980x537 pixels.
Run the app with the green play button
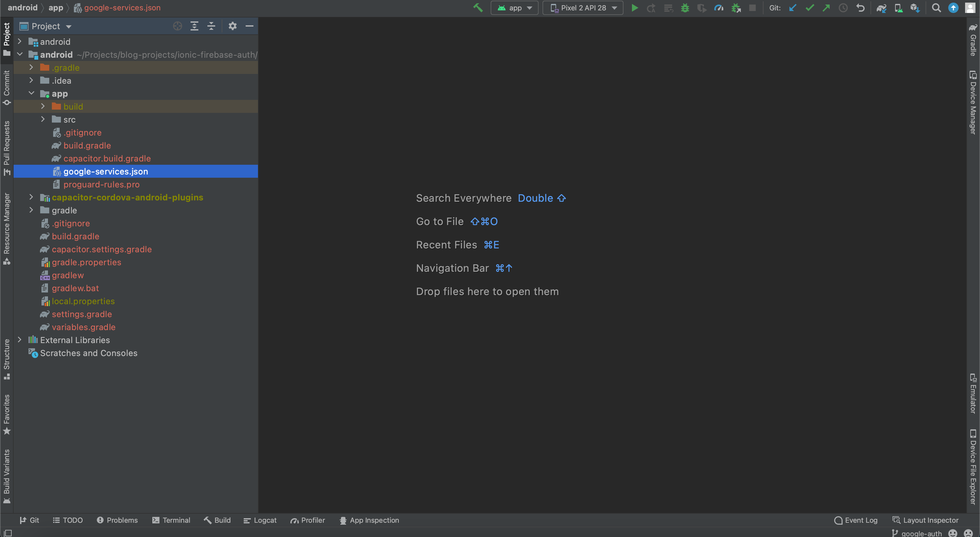click(634, 7)
